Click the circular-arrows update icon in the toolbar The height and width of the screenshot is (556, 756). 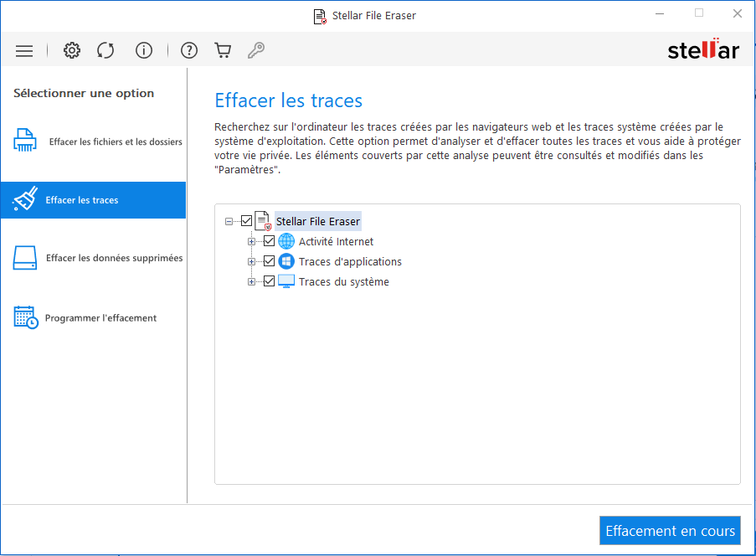[x=105, y=50]
